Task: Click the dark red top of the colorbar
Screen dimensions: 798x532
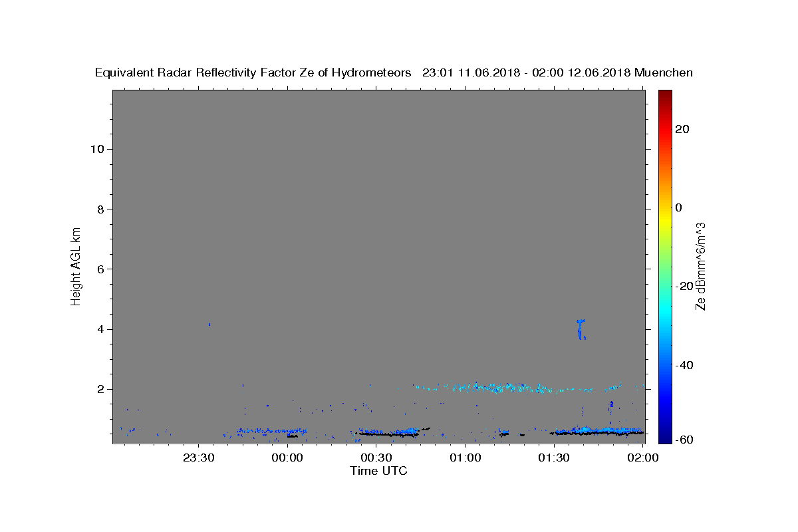Action: 665,96
